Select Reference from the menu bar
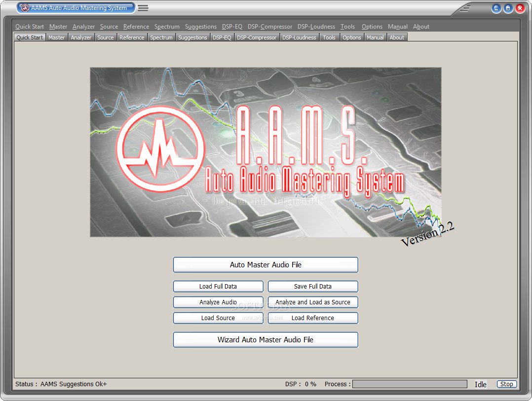 click(136, 26)
